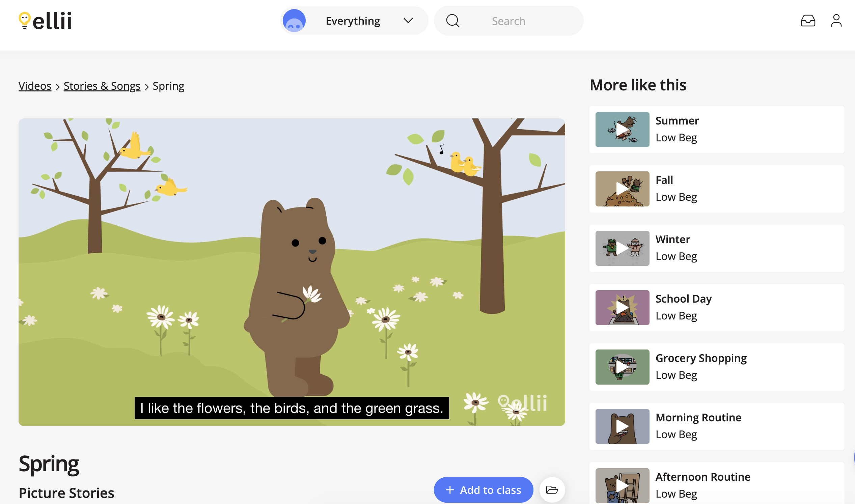The width and height of the screenshot is (855, 504).
Task: Go to Videos via breadcrumb
Action: (x=35, y=86)
